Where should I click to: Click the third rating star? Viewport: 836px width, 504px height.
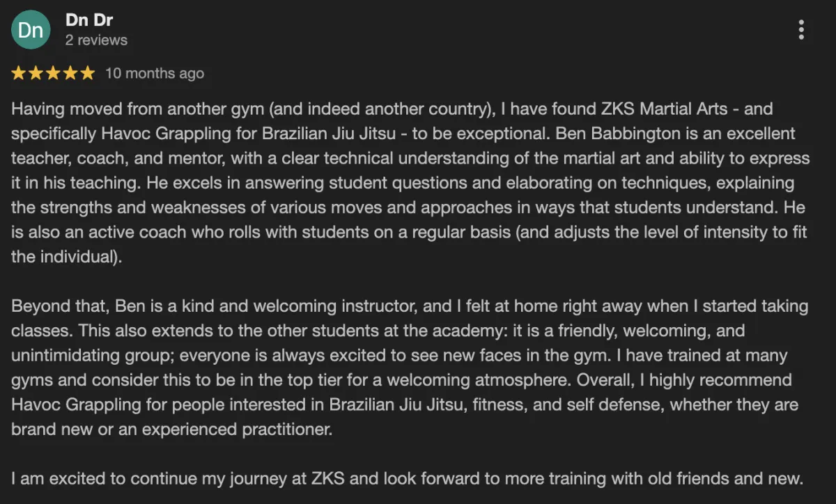point(53,73)
